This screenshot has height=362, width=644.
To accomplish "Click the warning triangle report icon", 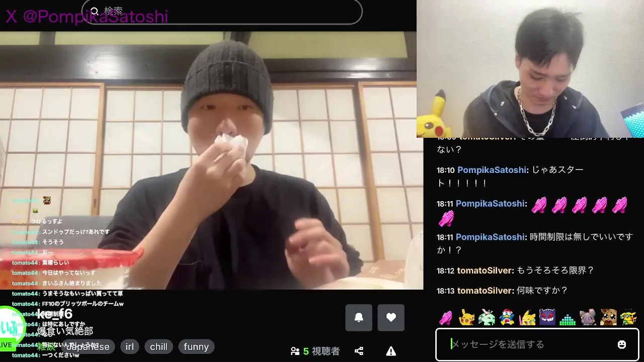I will [391, 351].
